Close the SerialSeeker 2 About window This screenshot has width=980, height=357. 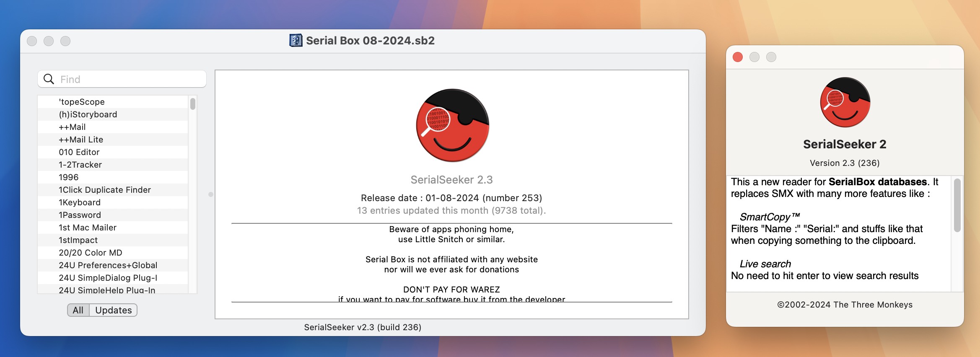point(738,57)
